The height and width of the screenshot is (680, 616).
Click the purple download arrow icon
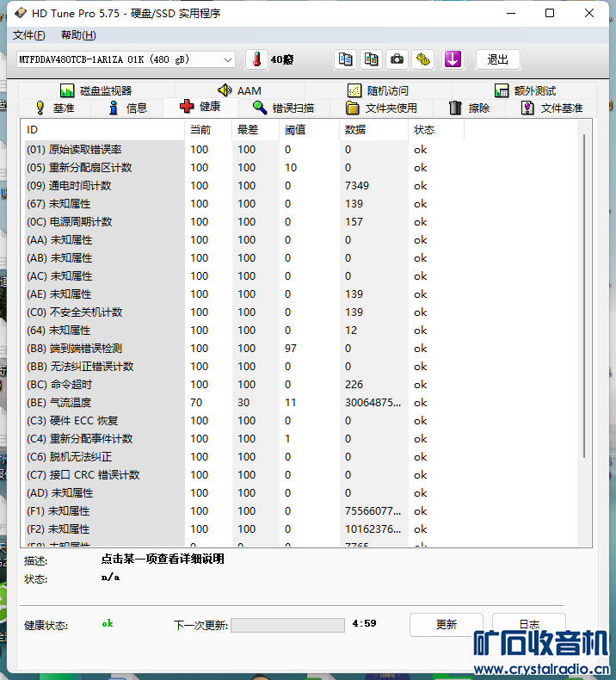click(x=453, y=59)
